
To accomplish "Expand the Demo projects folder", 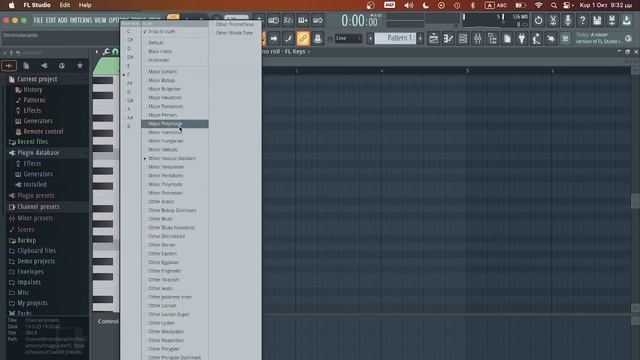I will click(36, 261).
